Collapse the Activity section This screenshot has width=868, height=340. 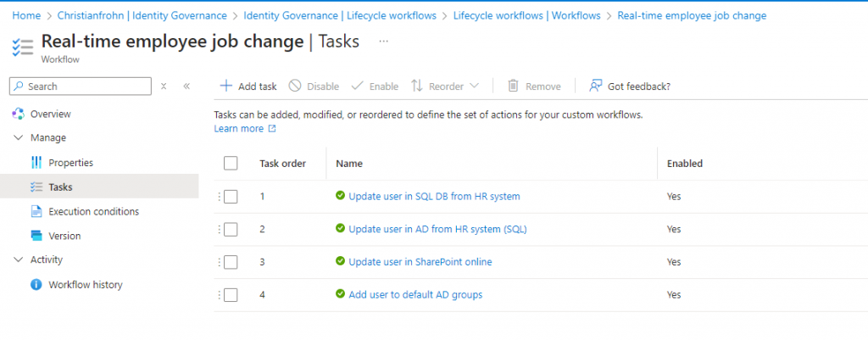[x=19, y=259]
